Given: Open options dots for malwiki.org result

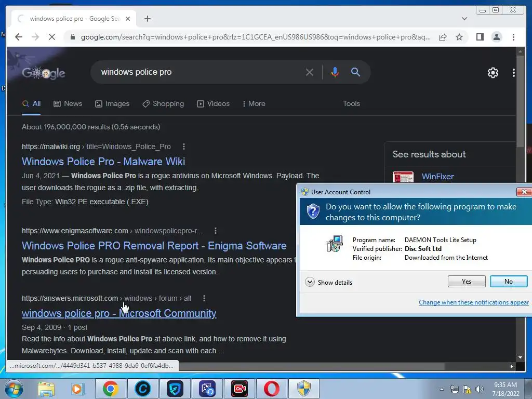Looking at the screenshot, I should (x=184, y=147).
